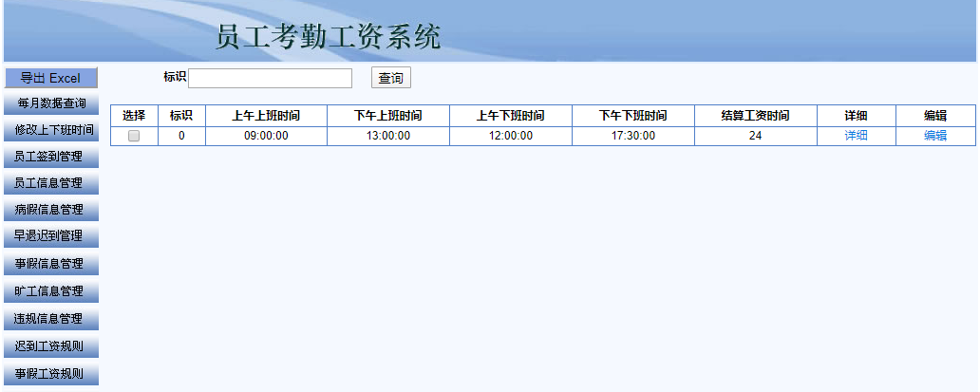This screenshot has width=980, height=392.
Task: Click the 编辑 column header
Action: point(935,116)
